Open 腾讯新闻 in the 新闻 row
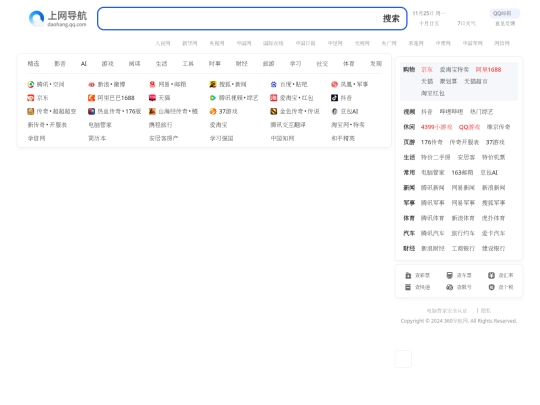The image size is (540, 405). coord(433,188)
